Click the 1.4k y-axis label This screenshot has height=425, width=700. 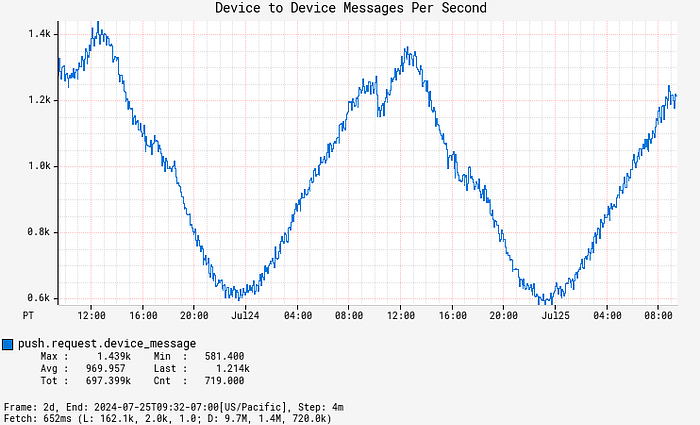click(40, 34)
